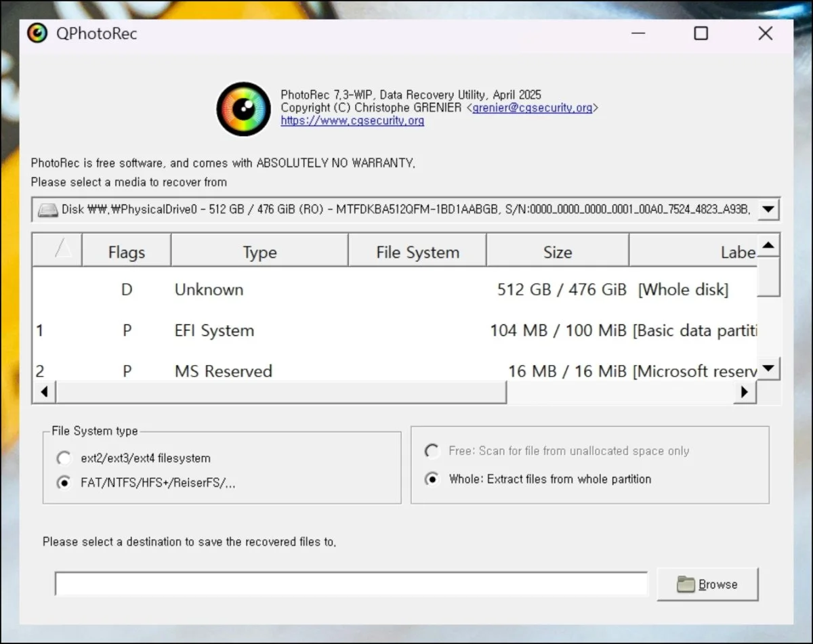This screenshot has width=813, height=644.
Task: Select FAT/NTFS/HFS+/ReiserFS option
Action: tap(64, 484)
